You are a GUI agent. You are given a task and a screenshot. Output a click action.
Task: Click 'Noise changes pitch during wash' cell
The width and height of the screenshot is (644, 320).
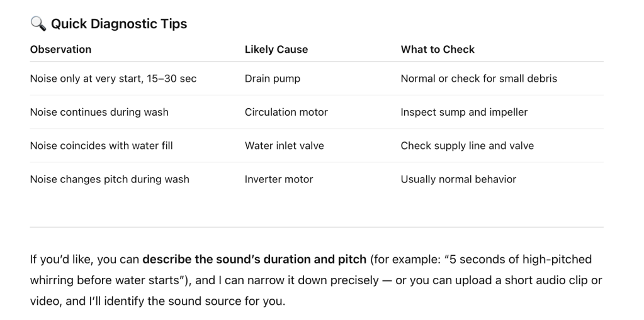click(x=110, y=179)
